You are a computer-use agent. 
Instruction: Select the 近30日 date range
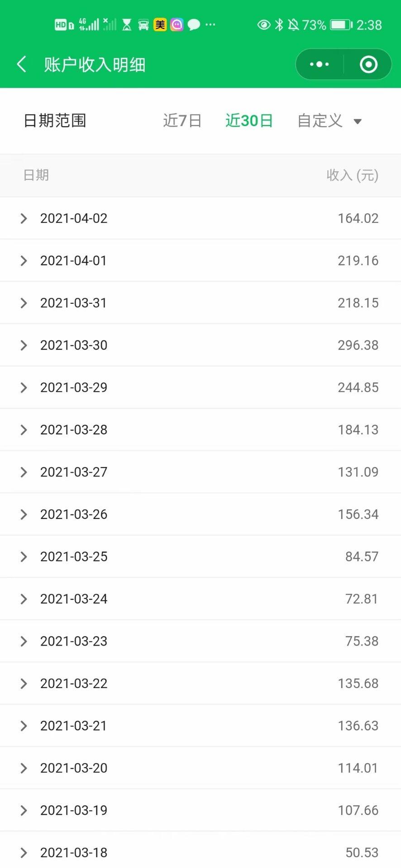click(249, 121)
